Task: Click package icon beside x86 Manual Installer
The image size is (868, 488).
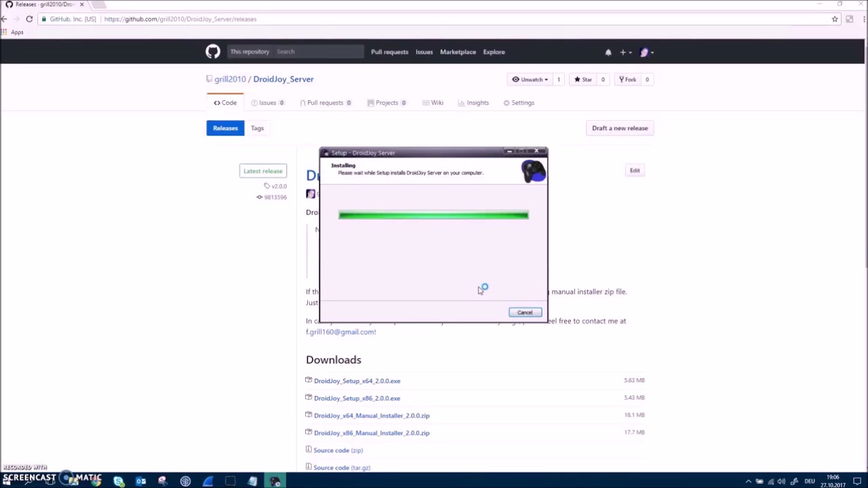Action: 309,432
